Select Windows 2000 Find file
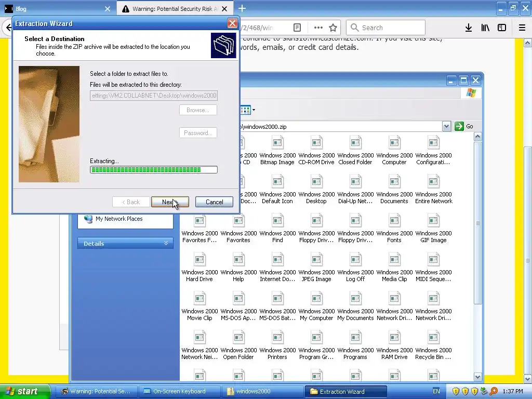 277,229
